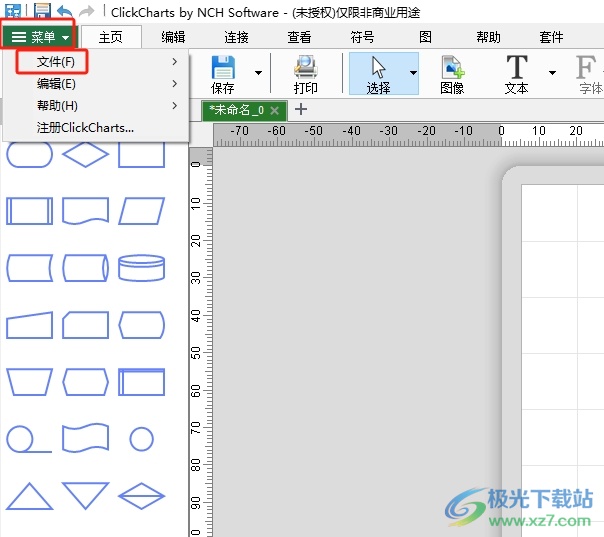Click the save icon in the title bar
The image size is (604, 537).
pyautogui.click(x=42, y=10)
